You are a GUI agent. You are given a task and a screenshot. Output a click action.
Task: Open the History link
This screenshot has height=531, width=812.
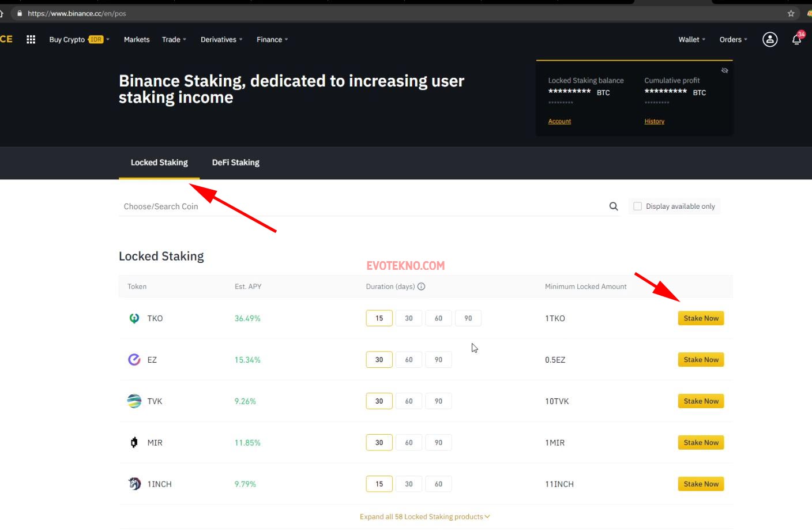coord(655,121)
